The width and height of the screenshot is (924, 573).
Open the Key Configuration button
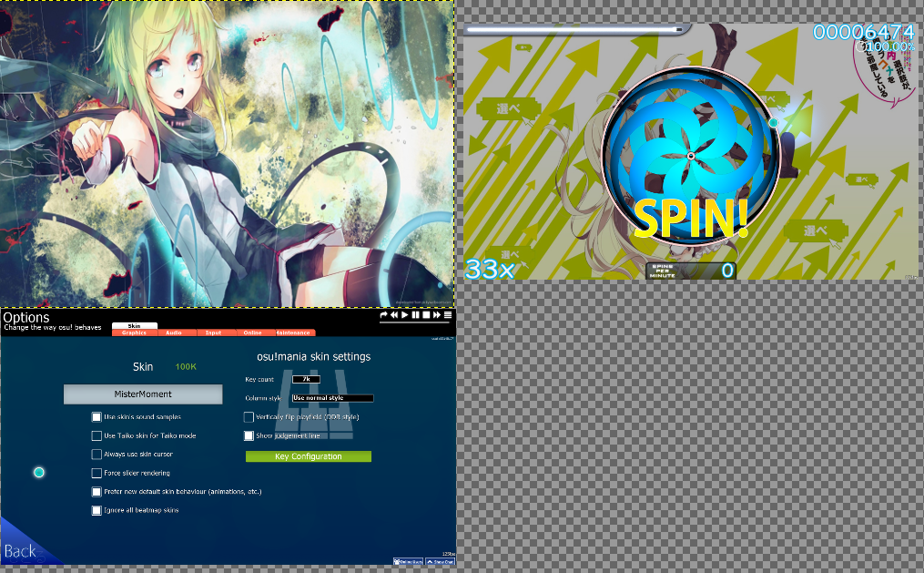click(309, 456)
